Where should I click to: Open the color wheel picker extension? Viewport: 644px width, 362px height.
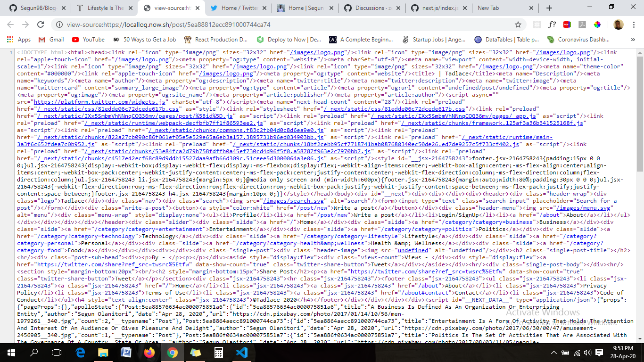pyautogui.click(x=597, y=25)
